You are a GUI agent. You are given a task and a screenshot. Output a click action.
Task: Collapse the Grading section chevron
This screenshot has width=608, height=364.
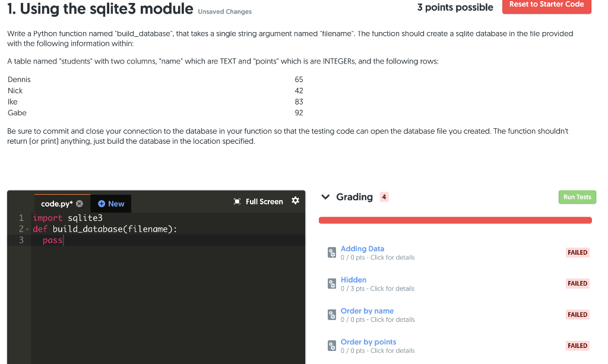[x=325, y=197]
